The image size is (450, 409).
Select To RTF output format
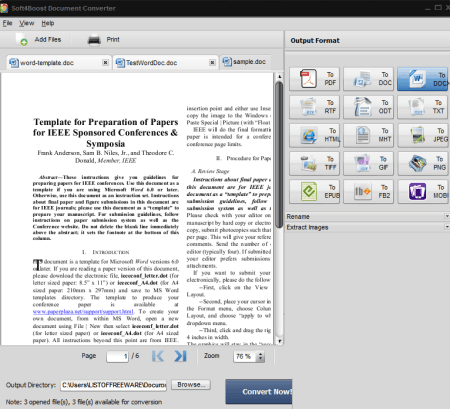coord(314,107)
